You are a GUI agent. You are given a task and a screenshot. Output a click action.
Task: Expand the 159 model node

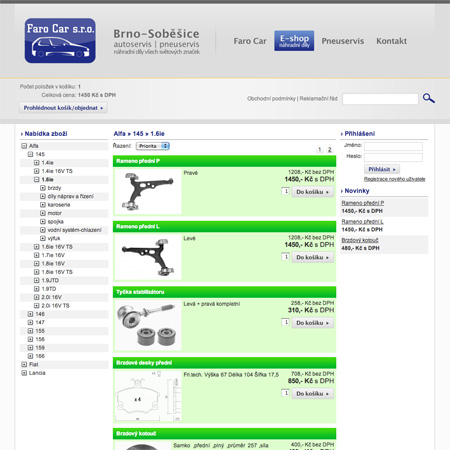[30, 347]
